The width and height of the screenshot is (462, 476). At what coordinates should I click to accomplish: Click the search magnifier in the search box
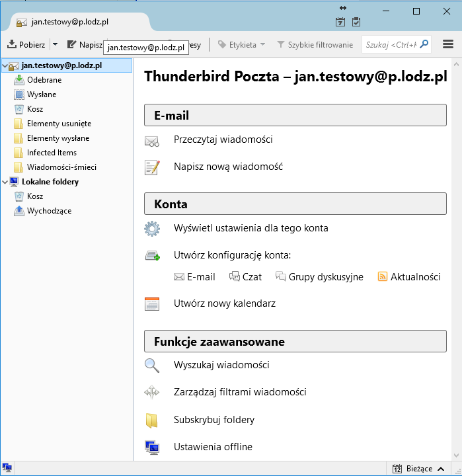(x=424, y=44)
